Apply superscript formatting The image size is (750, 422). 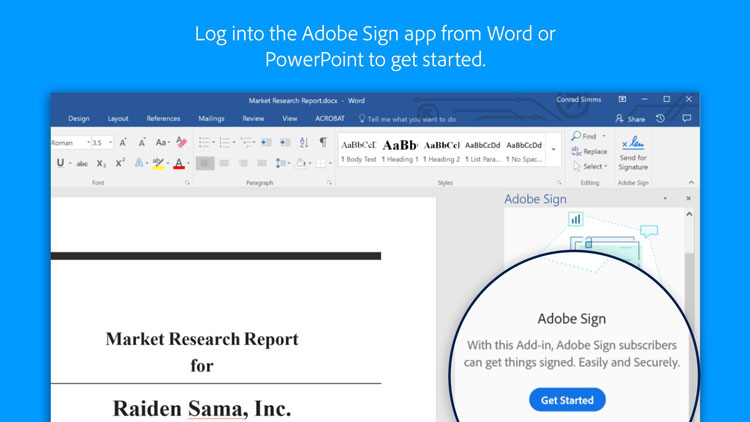(120, 163)
